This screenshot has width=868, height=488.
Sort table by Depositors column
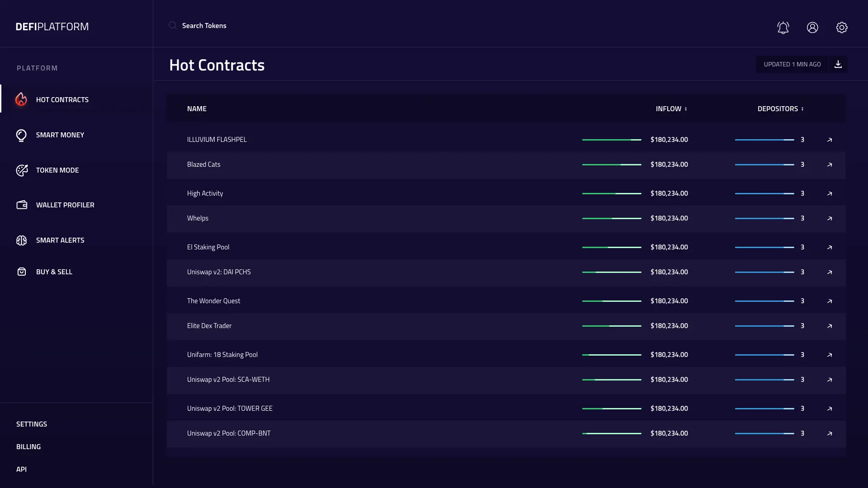[x=780, y=109]
